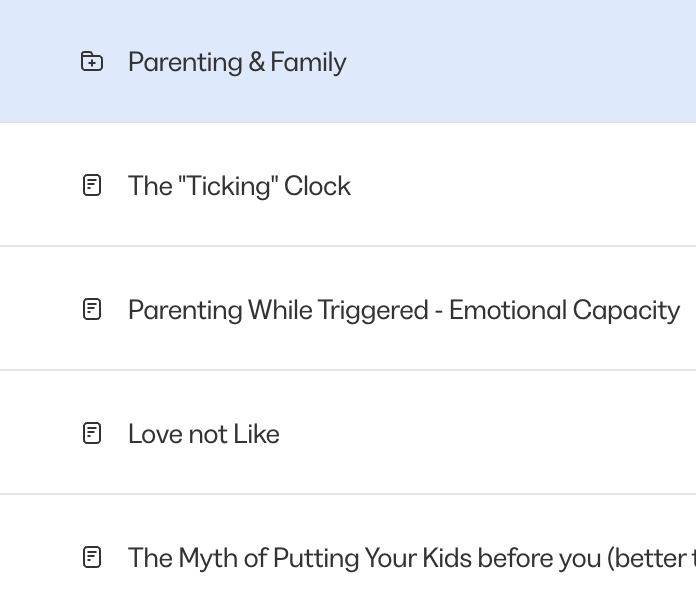Select the Love not Like list row
Screen dimensions: 696x596
348,432
